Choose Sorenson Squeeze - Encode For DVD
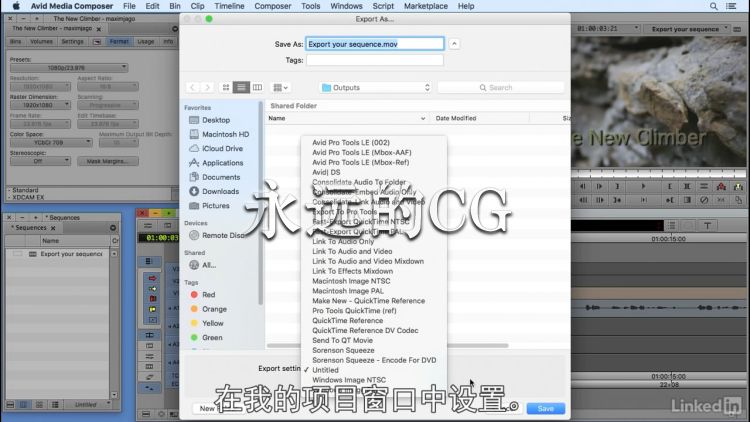The image size is (750, 422). 374,360
